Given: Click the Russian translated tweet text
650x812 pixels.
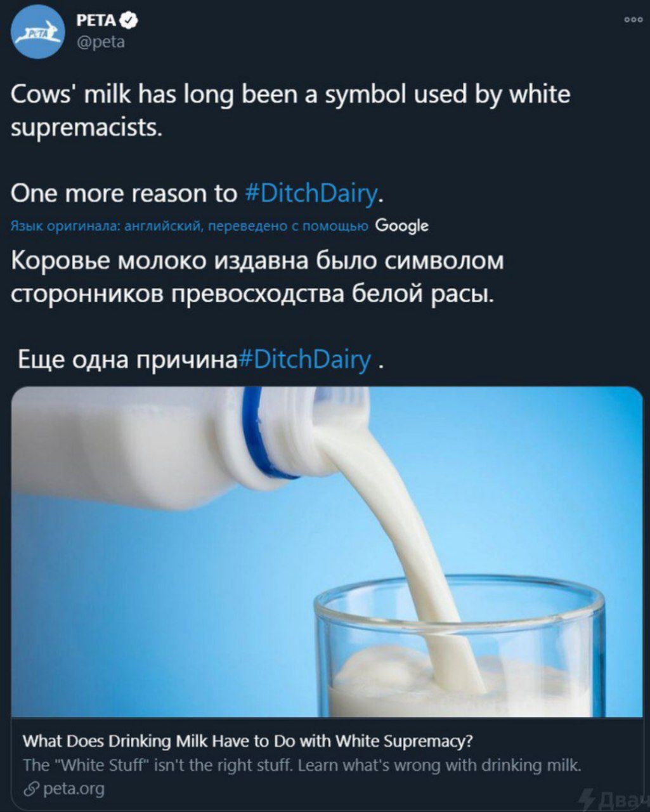Looking at the screenshot, I should [x=257, y=277].
